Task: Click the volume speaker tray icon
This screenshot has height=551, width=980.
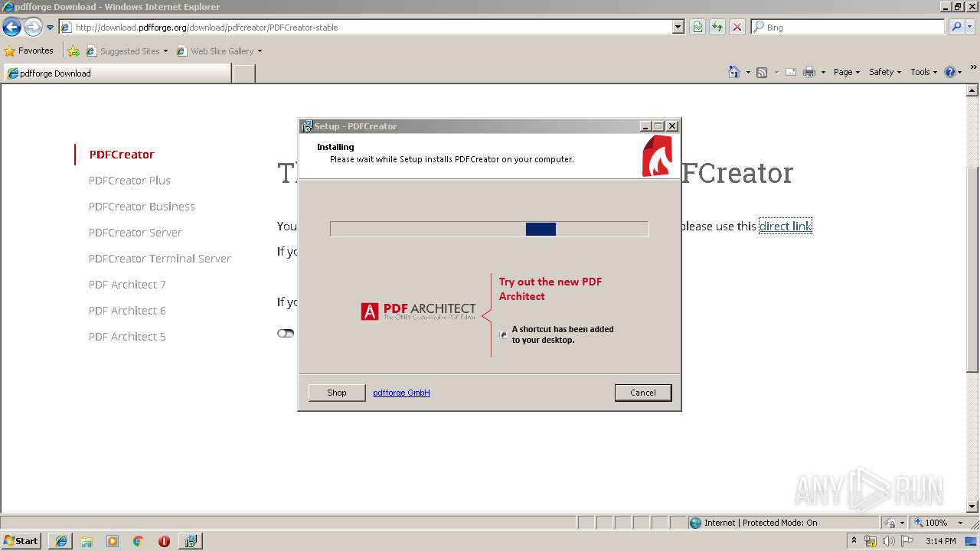Action: click(888, 541)
